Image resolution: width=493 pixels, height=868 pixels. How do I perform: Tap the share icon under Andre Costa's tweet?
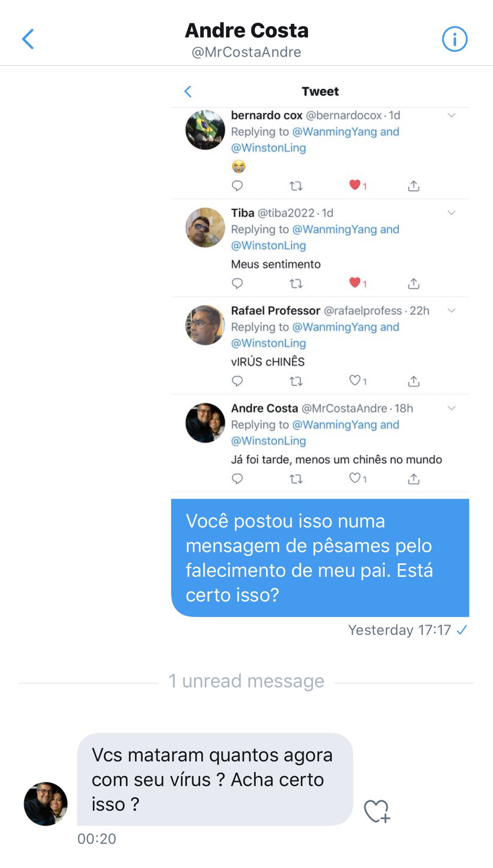coord(413,479)
